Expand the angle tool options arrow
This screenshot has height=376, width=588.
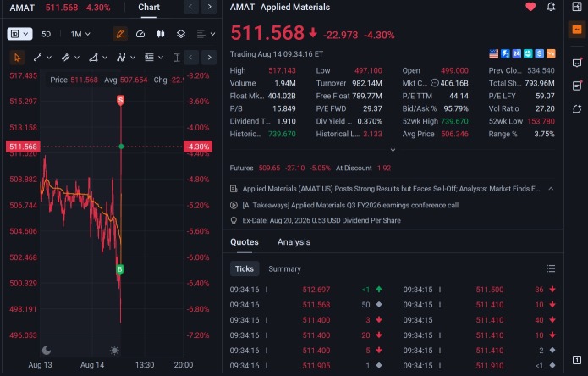click(105, 58)
